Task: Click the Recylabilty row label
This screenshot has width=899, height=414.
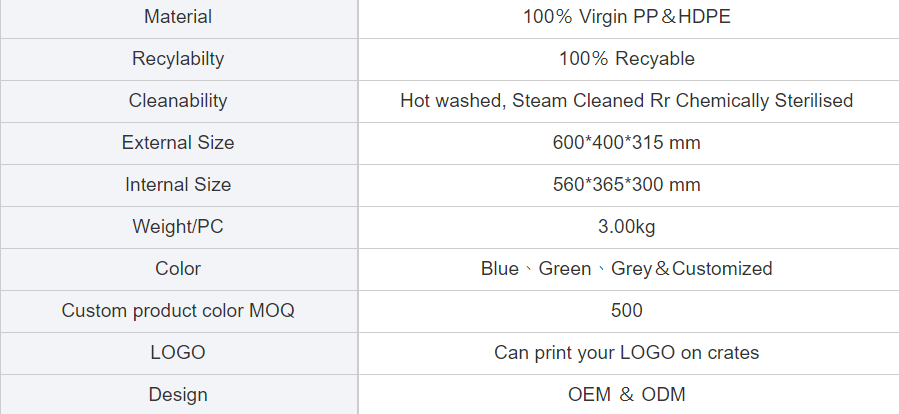Action: tap(178, 58)
